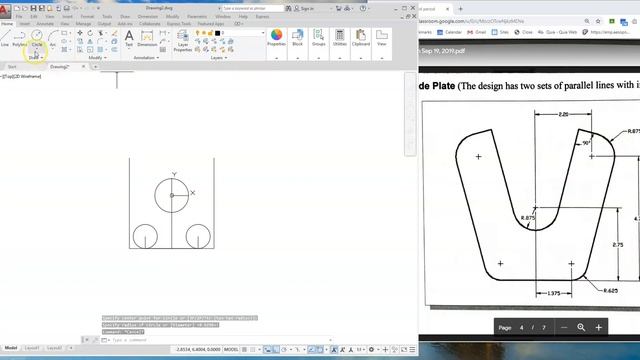Viewport: 640px width, 360px height.
Task: Click Gmail bookmark in Chrome
Action: tap(476, 32)
